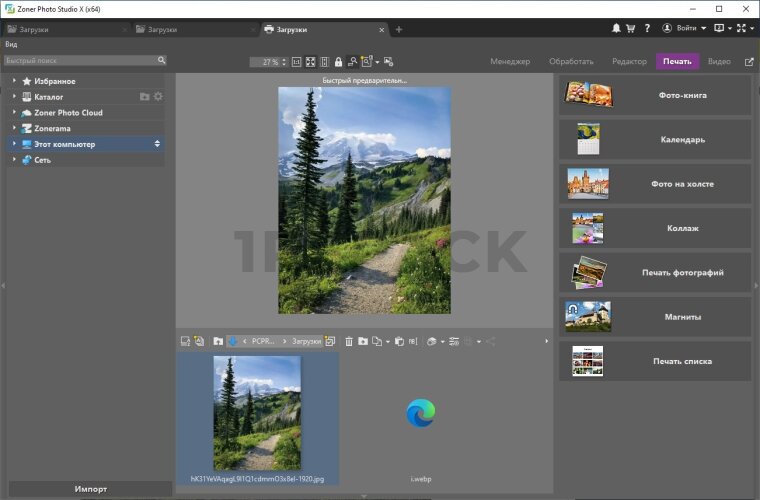
Task: Choose the Календарь print option
Action: tap(655, 140)
